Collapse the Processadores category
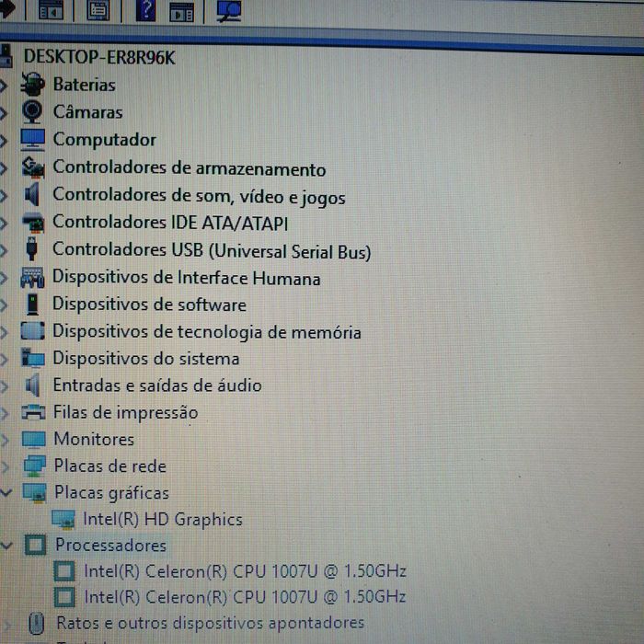 point(6,546)
